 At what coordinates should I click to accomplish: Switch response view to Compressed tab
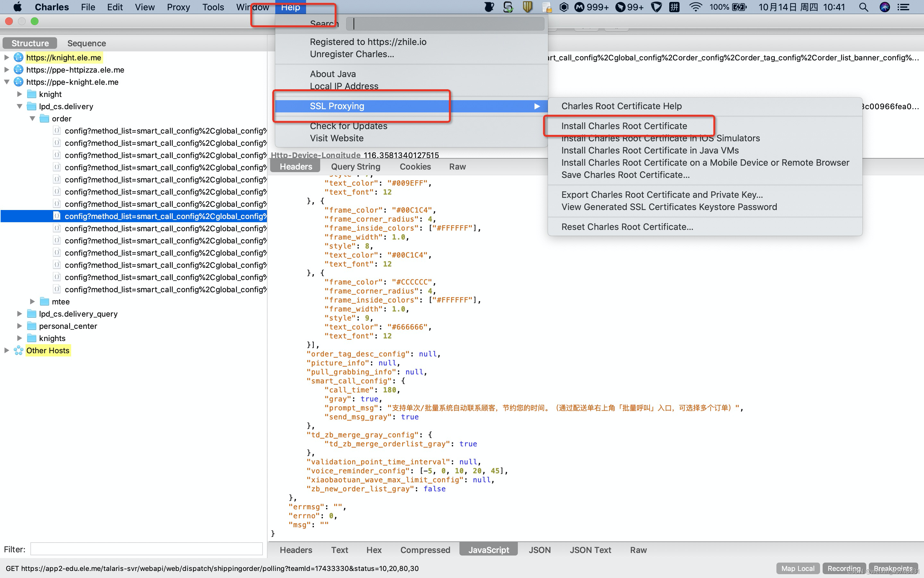point(425,550)
